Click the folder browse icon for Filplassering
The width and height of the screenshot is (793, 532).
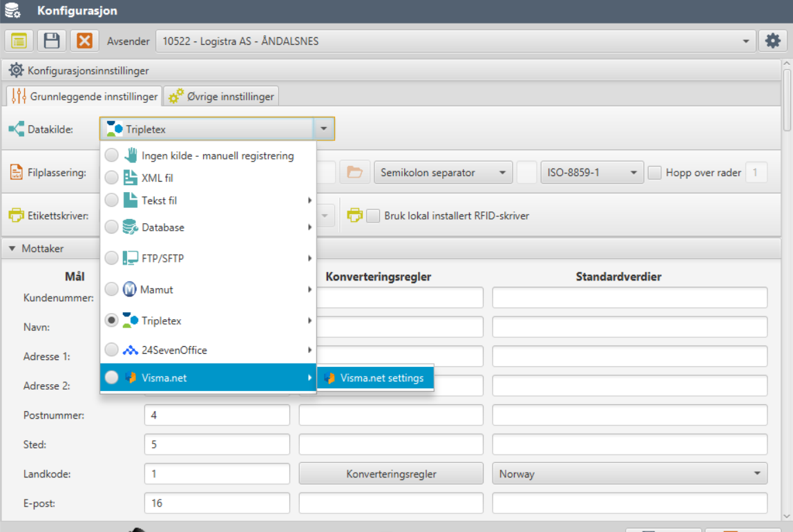pyautogui.click(x=354, y=172)
